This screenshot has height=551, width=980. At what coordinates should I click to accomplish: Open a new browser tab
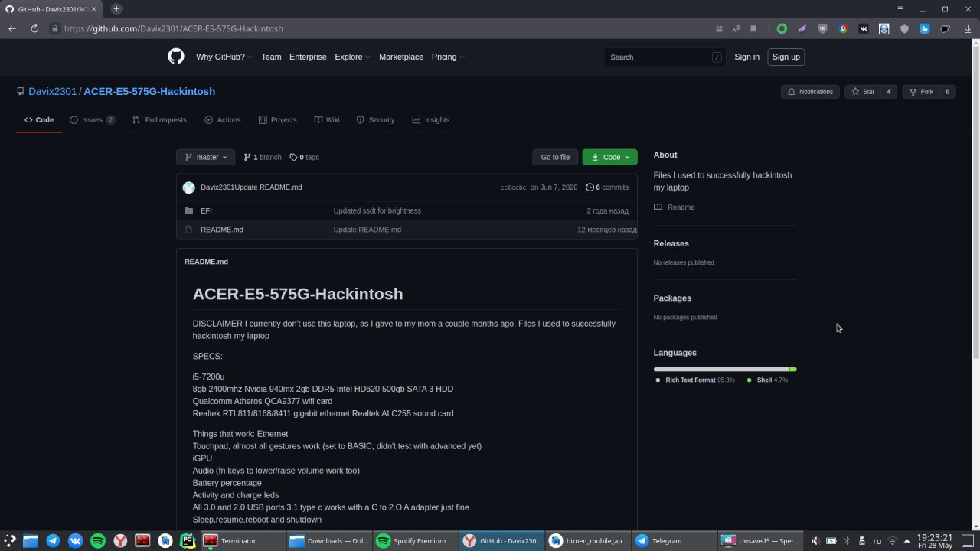coord(116,9)
